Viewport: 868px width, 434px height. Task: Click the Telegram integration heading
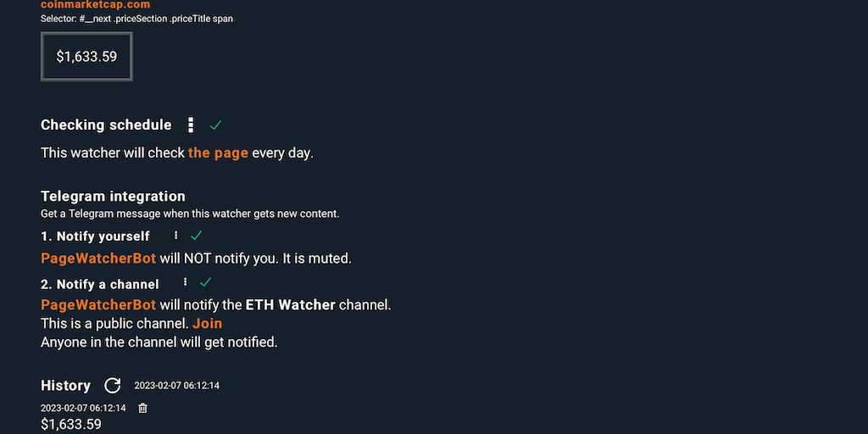[x=113, y=196]
